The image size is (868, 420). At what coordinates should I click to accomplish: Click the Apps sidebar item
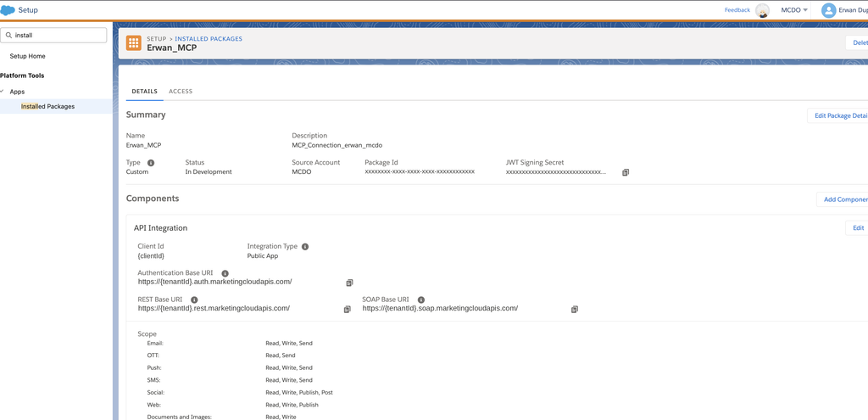pyautogui.click(x=17, y=92)
